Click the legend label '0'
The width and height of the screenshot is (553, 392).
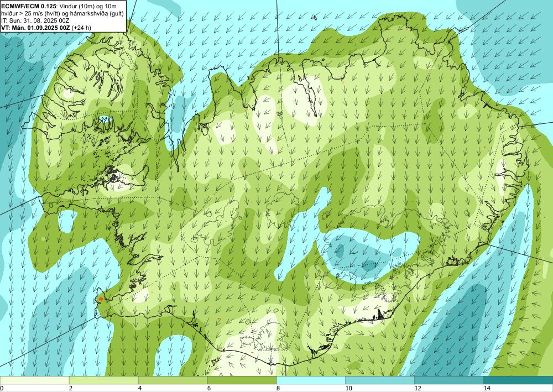pyautogui.click(x=2, y=388)
